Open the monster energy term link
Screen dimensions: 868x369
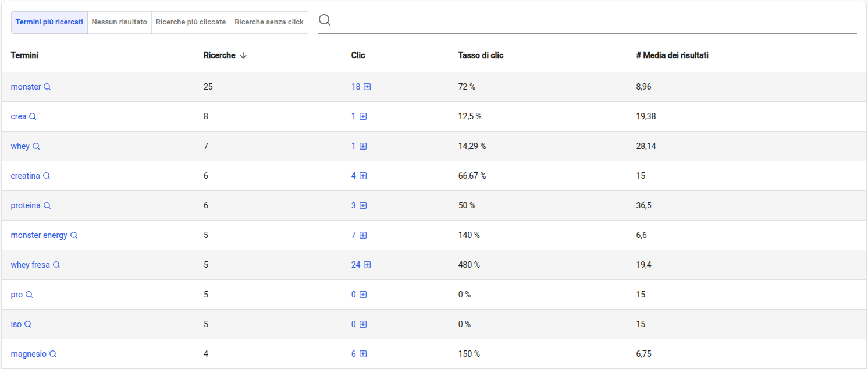pos(39,235)
